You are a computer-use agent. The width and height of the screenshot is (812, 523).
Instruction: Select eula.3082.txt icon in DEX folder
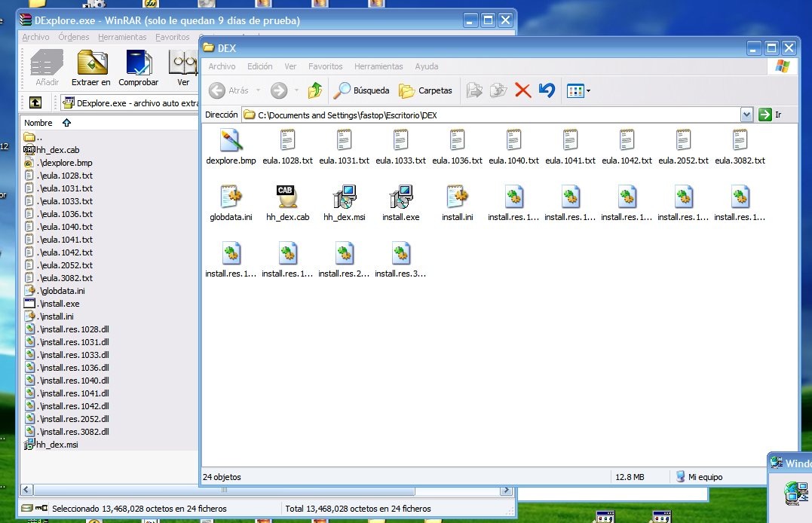click(740, 140)
